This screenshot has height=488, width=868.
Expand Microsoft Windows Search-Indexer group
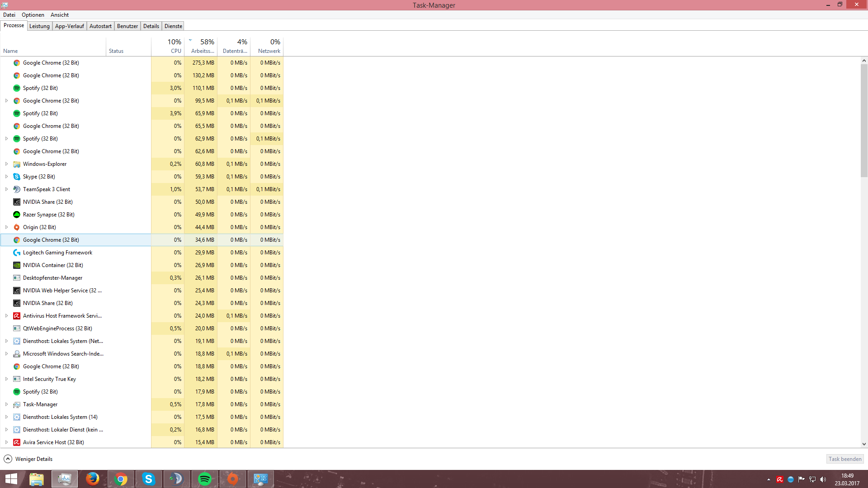[x=6, y=354]
